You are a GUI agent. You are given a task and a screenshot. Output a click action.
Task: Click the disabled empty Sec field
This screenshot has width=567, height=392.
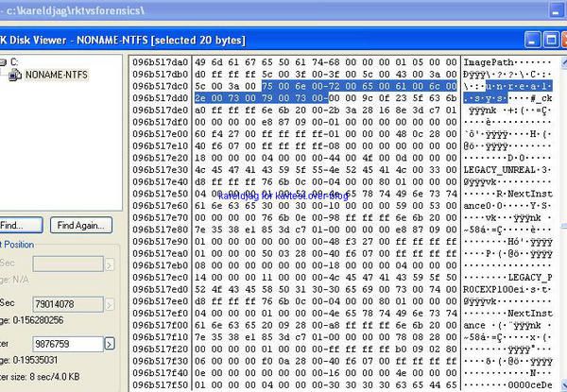(x=68, y=264)
